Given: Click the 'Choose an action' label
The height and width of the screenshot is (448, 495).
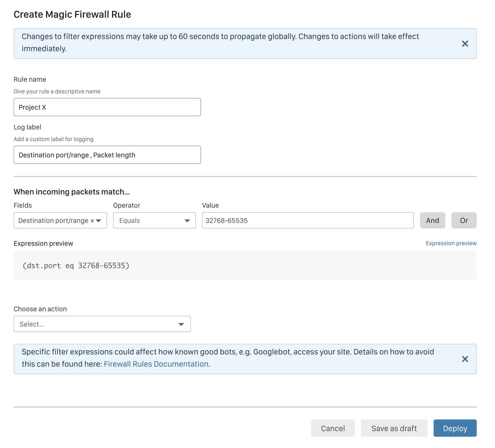Looking at the screenshot, I should pos(40,309).
